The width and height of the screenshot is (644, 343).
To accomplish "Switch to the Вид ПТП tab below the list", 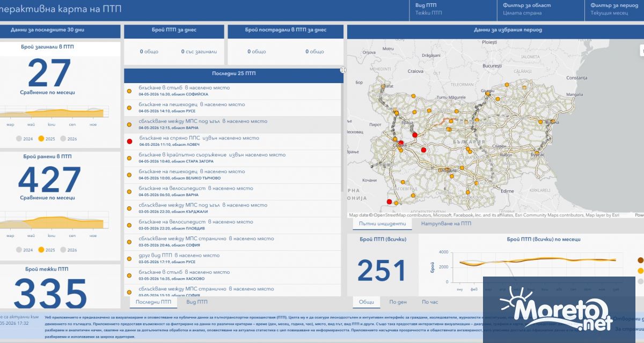I will 196,302.
